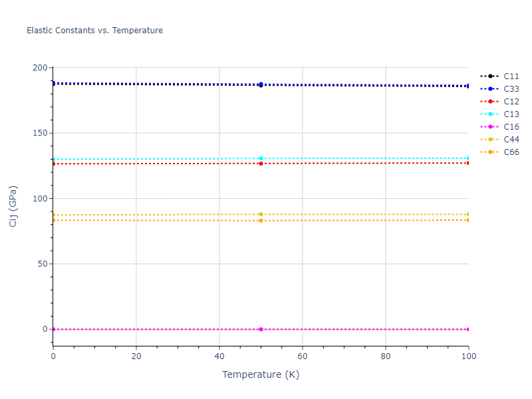Hide the cyan C13 legend entry

tap(511, 114)
